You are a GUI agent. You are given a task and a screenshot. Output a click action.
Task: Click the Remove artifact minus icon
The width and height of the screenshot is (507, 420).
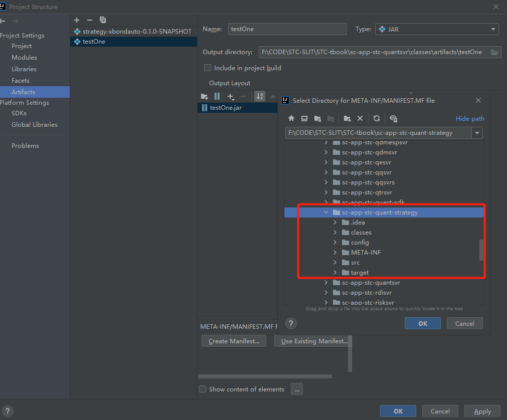coord(90,20)
